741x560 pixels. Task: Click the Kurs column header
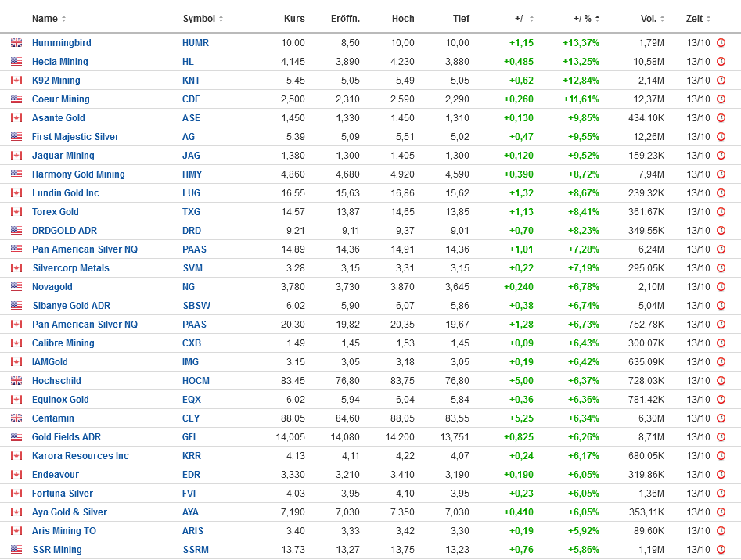[x=293, y=19]
